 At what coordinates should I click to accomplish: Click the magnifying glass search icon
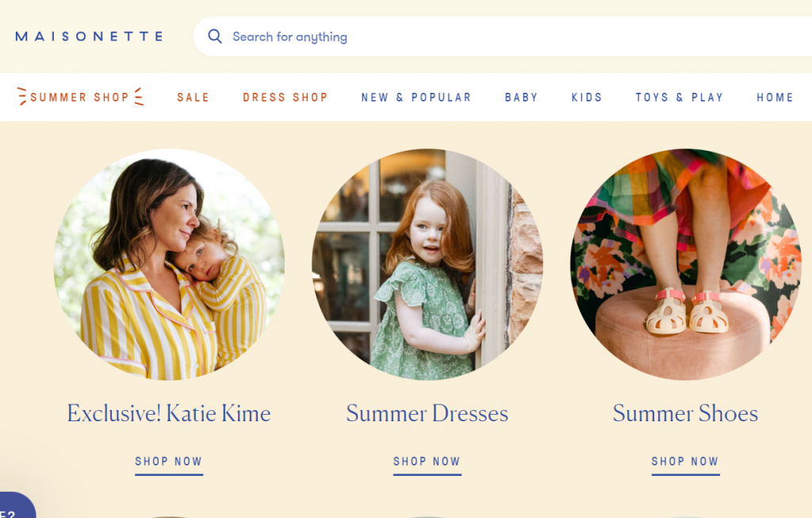214,36
